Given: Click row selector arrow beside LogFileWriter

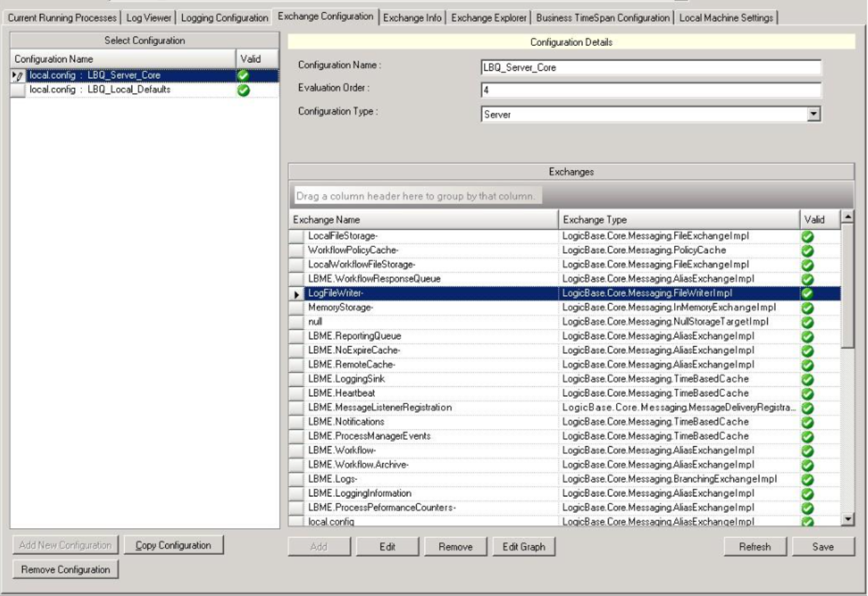Looking at the screenshot, I should pos(297,294).
